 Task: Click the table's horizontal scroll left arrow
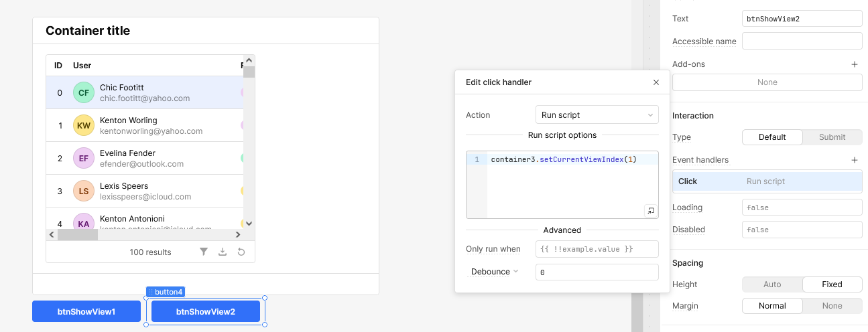52,235
